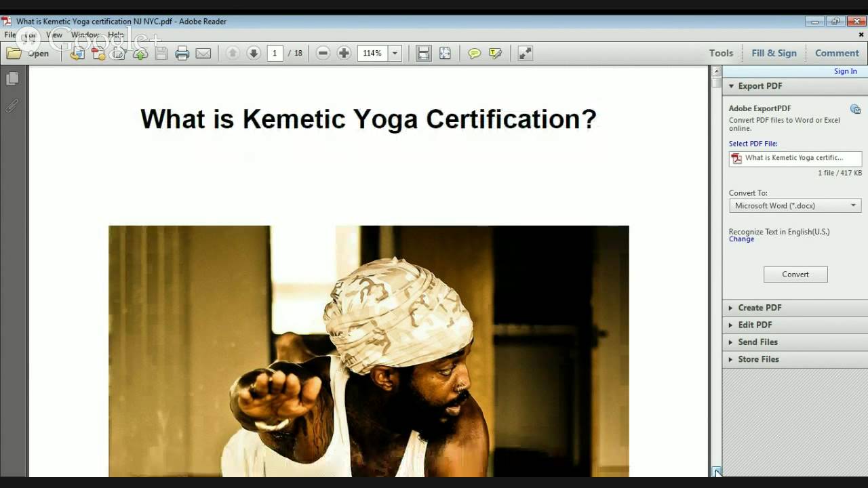
Task: Click the zoom percentage field showing 114%
Action: pos(372,53)
